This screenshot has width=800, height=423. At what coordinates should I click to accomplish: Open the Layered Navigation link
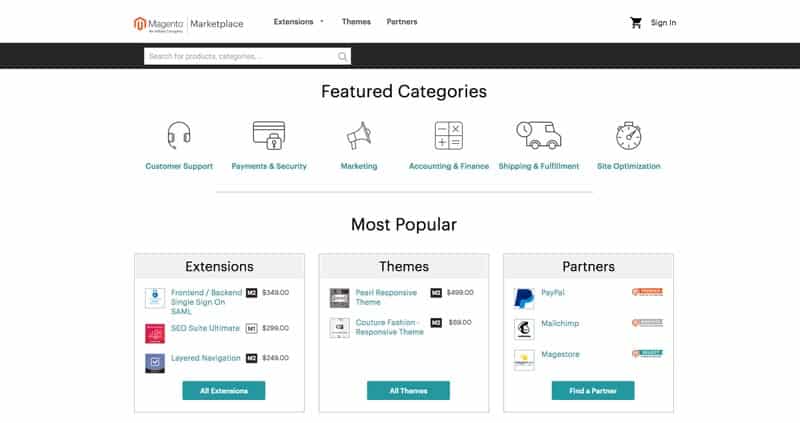coord(206,358)
